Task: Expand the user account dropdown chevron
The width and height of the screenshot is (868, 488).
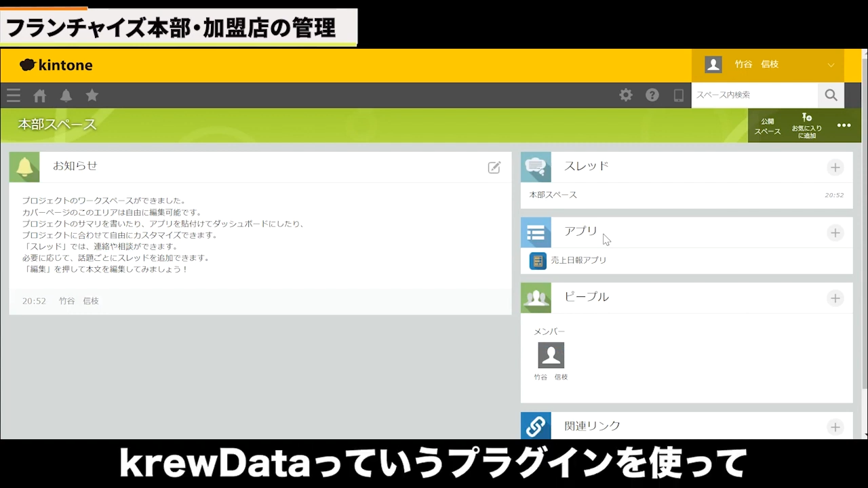Action: pyautogui.click(x=831, y=65)
